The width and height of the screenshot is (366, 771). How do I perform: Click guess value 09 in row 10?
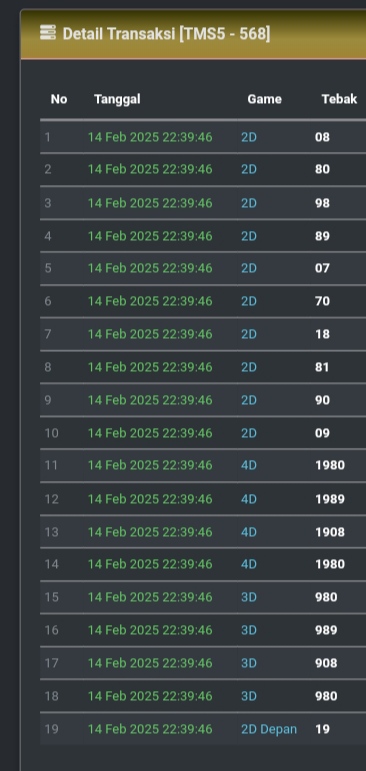tap(322, 433)
